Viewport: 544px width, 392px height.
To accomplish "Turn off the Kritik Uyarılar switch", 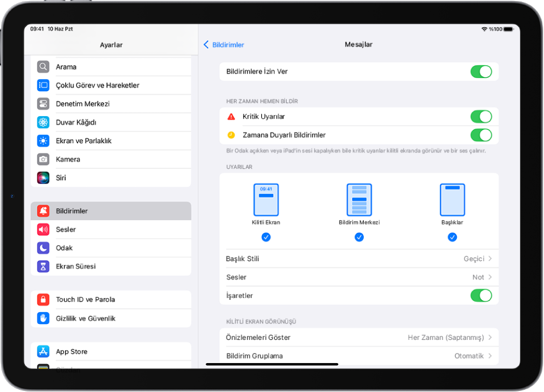I will pyautogui.click(x=481, y=117).
